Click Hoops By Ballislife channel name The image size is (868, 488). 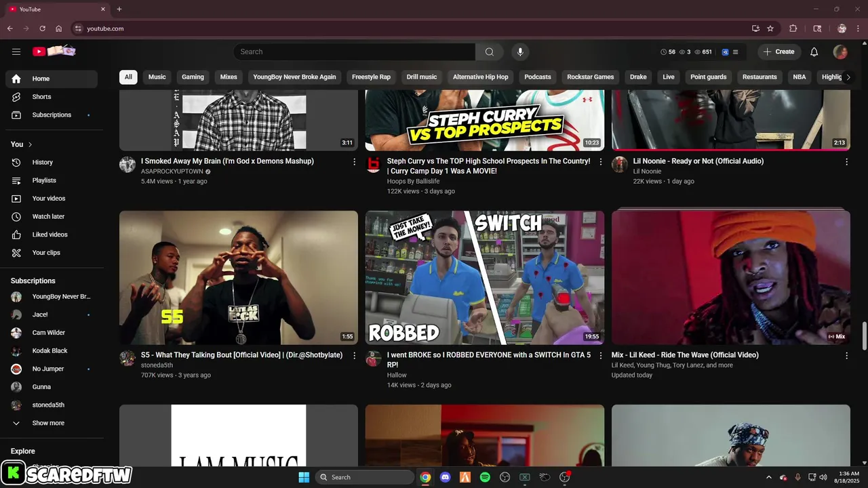point(413,182)
